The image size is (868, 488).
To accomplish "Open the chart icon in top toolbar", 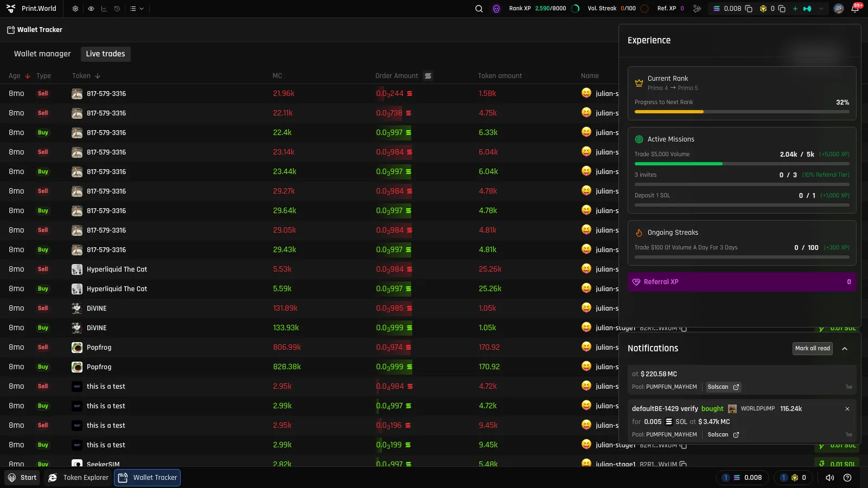I will [x=104, y=9].
